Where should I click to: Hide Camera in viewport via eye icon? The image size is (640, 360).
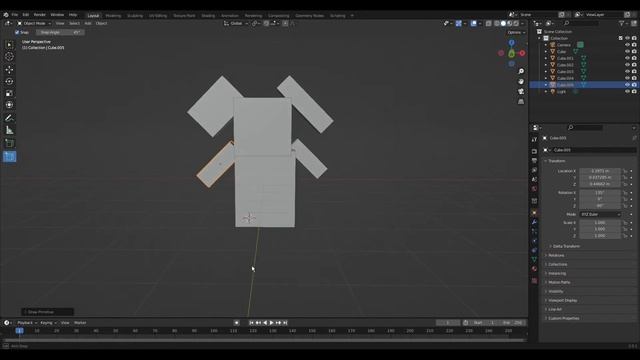click(x=627, y=45)
